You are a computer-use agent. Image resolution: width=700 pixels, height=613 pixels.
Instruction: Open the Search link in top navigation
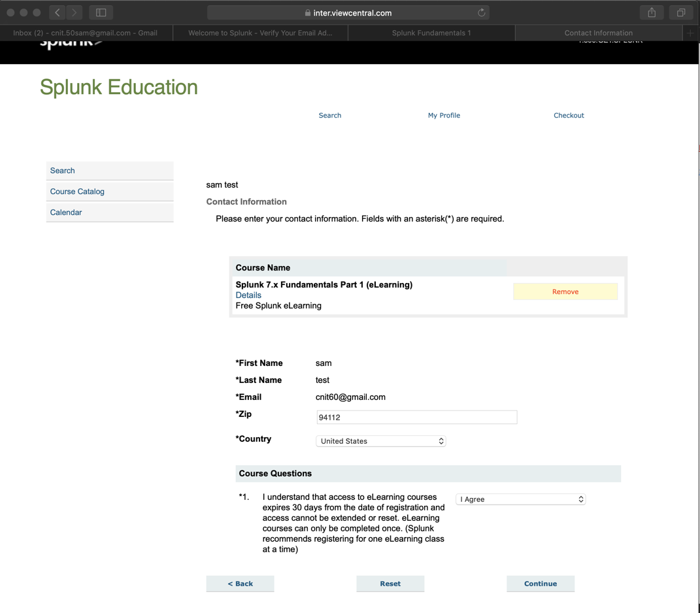(330, 115)
